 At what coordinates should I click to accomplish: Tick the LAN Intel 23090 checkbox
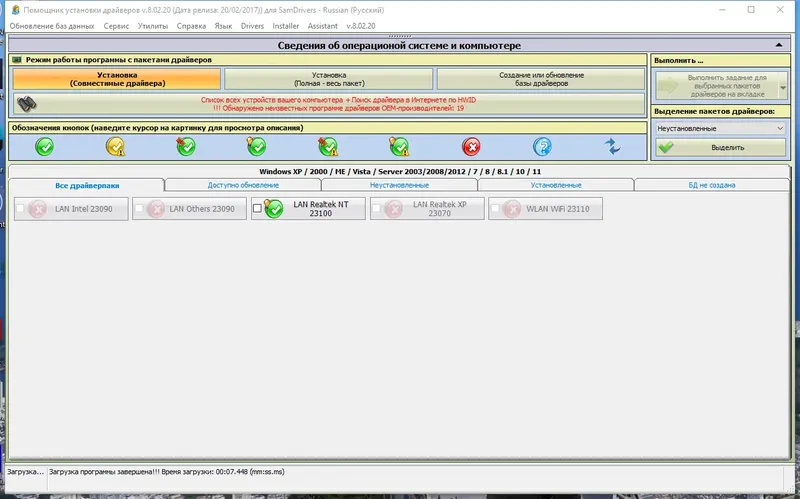click(x=20, y=208)
